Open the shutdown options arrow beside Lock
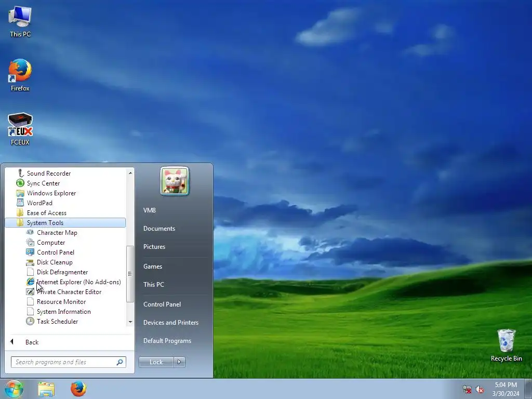Screen dimensions: 532x399 tap(179, 362)
